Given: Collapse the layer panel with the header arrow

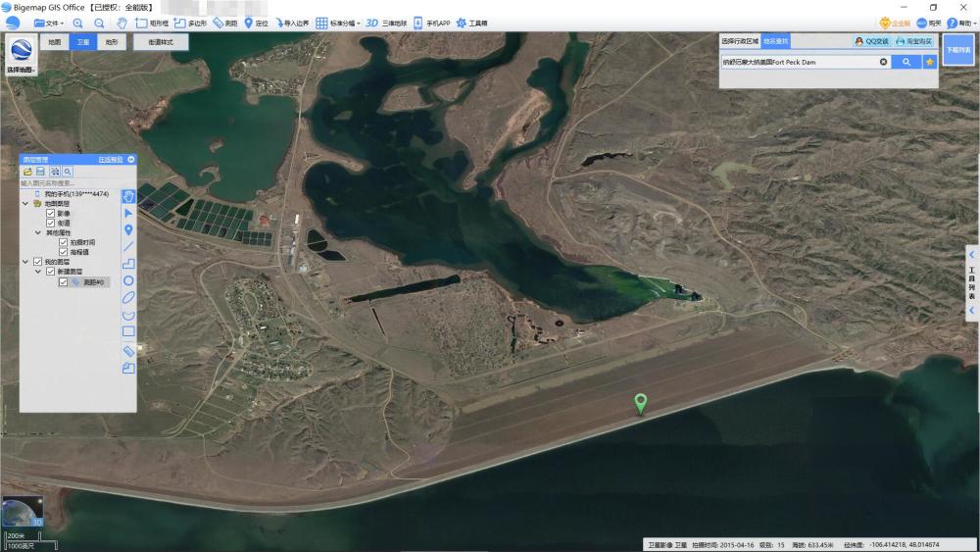Looking at the screenshot, I should click(131, 160).
